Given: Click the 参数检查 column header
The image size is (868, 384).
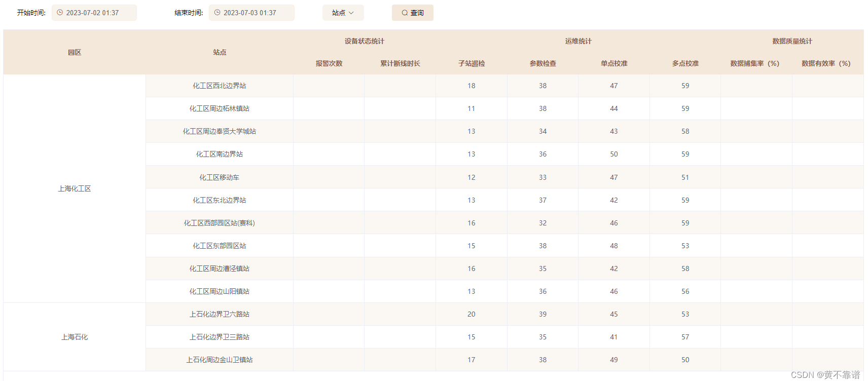Looking at the screenshot, I should 543,63.
